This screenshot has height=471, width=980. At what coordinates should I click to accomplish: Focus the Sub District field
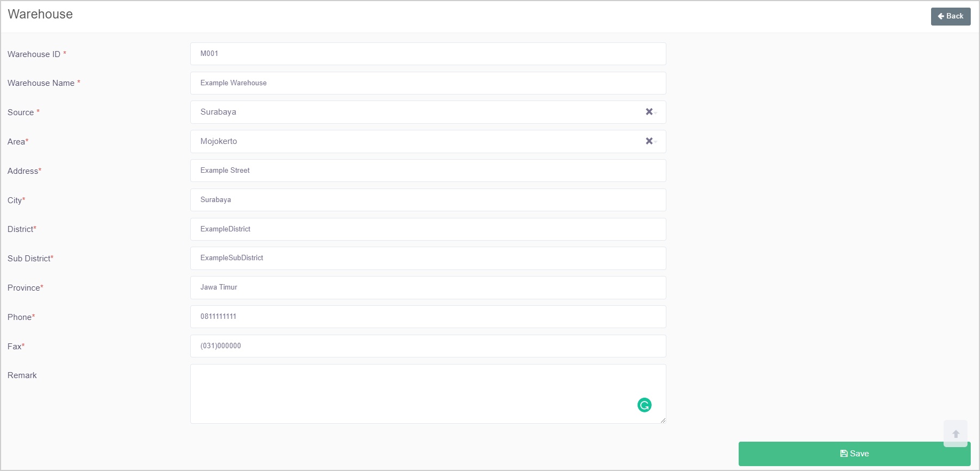(428, 258)
